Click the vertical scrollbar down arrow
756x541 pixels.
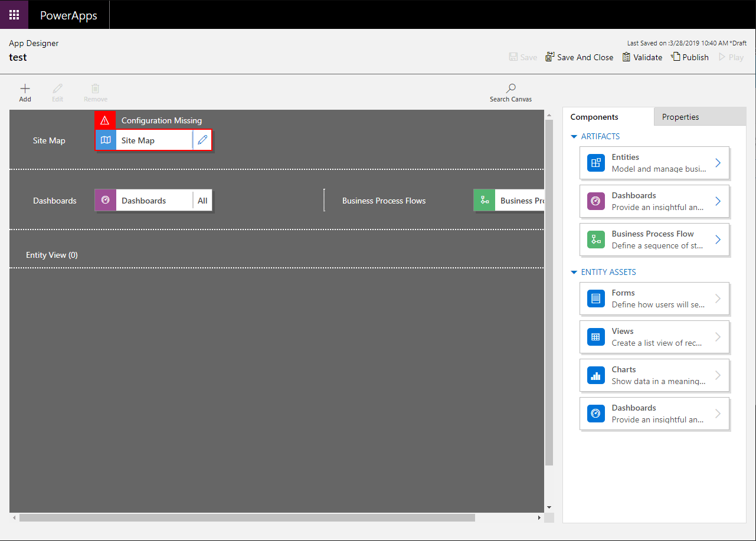tap(549, 507)
